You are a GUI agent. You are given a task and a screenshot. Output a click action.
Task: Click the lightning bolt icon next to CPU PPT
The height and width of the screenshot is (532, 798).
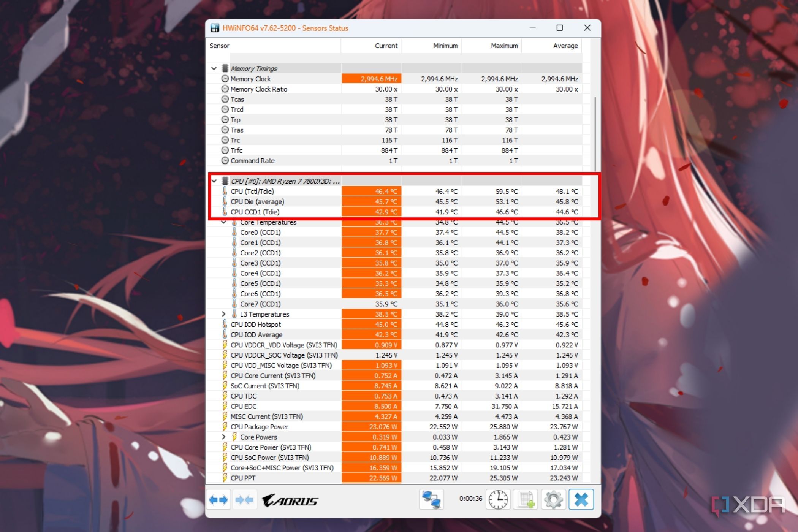[x=224, y=478]
